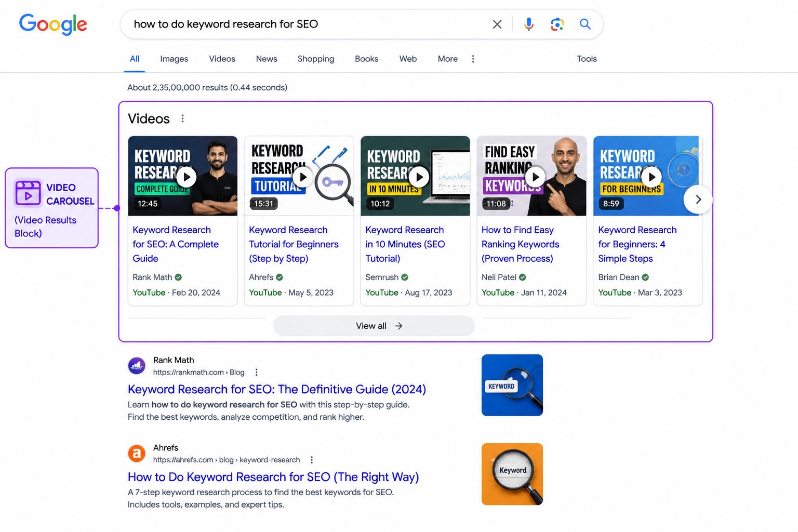The height and width of the screenshot is (532, 798).
Task: Open 'Keyword Research in 10 Minutes' video link
Action: point(405,244)
